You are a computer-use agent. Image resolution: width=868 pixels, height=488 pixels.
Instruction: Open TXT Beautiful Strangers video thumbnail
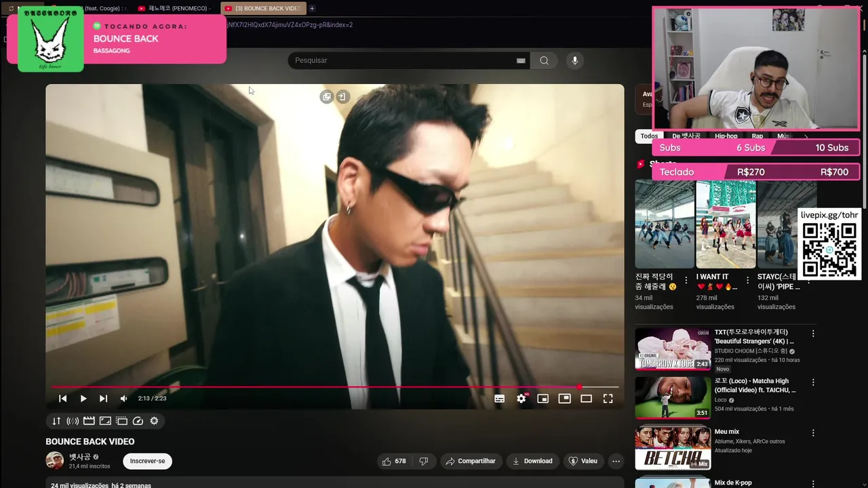[x=673, y=349]
